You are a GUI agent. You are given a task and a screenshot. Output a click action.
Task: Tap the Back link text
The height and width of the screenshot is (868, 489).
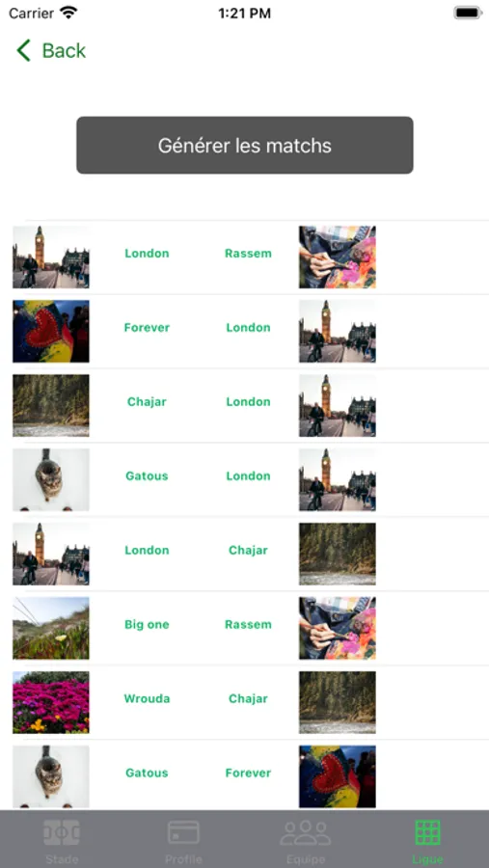pos(64,50)
